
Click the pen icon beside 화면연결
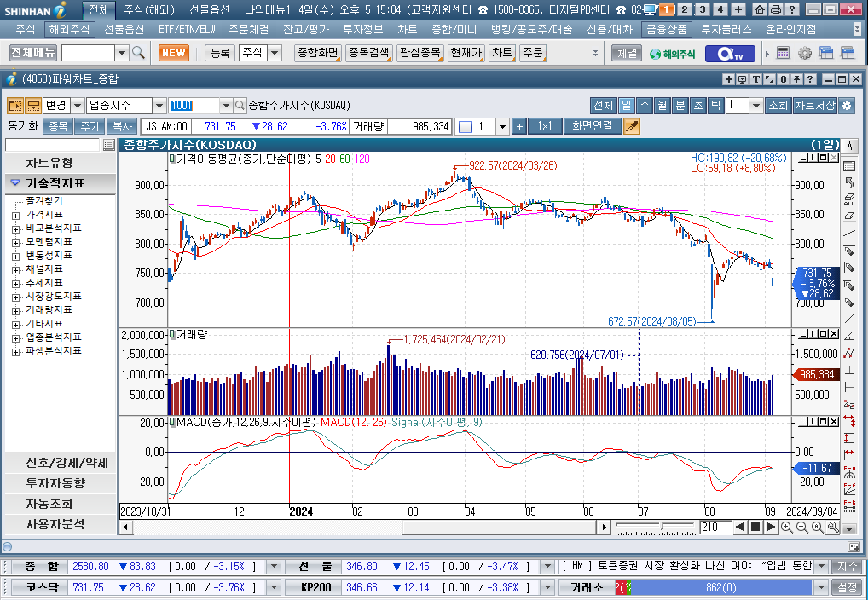click(x=632, y=126)
